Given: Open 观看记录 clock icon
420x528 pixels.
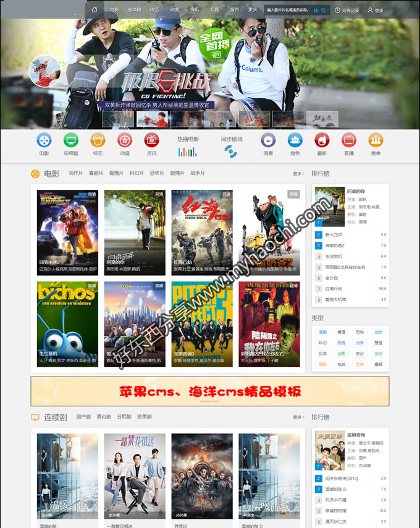Looking at the screenshot, I should (x=337, y=10).
